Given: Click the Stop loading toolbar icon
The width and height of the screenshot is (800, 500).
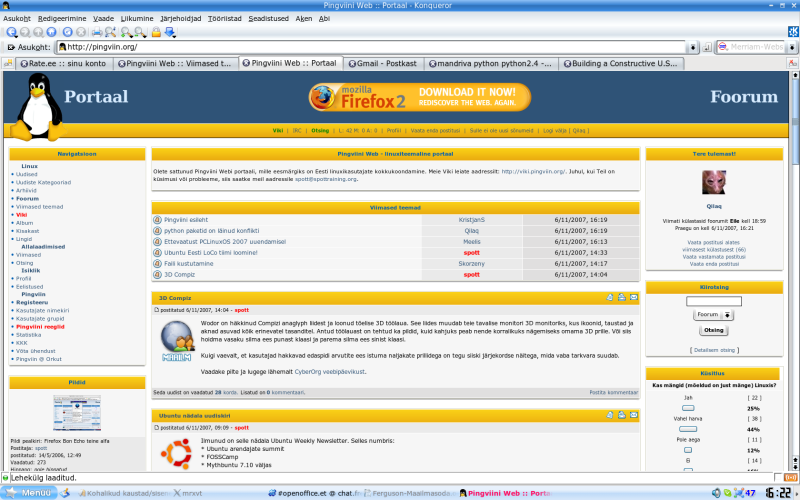Looking at the screenshot, I should click(81, 32).
